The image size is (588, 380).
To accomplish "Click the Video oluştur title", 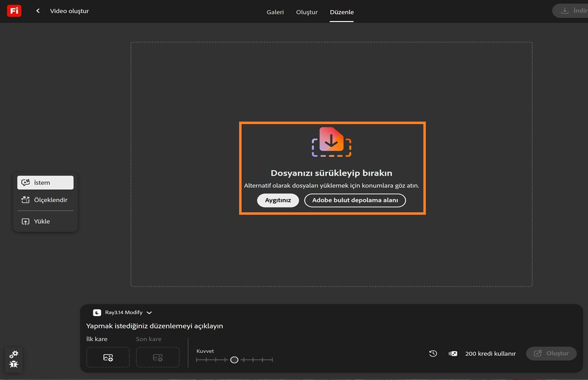I will tap(70, 11).
